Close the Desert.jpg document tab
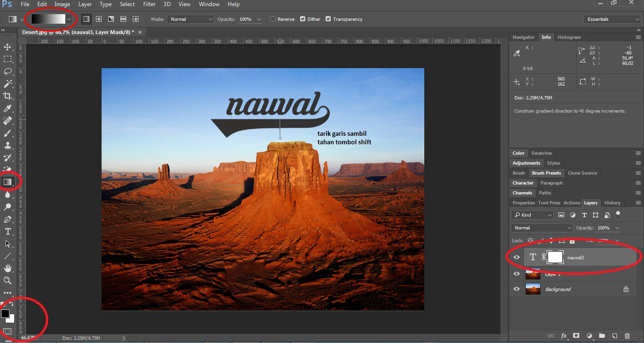 139,32
